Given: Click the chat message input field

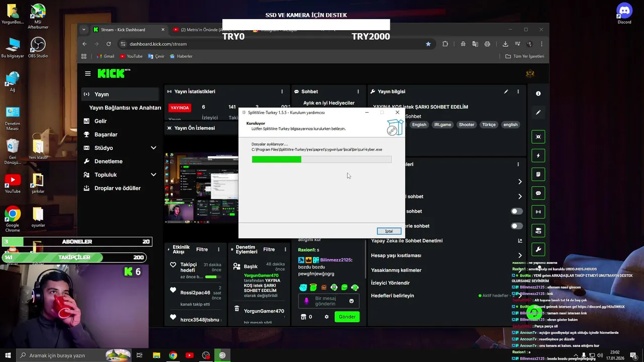Looking at the screenshot, I should click(329, 301).
